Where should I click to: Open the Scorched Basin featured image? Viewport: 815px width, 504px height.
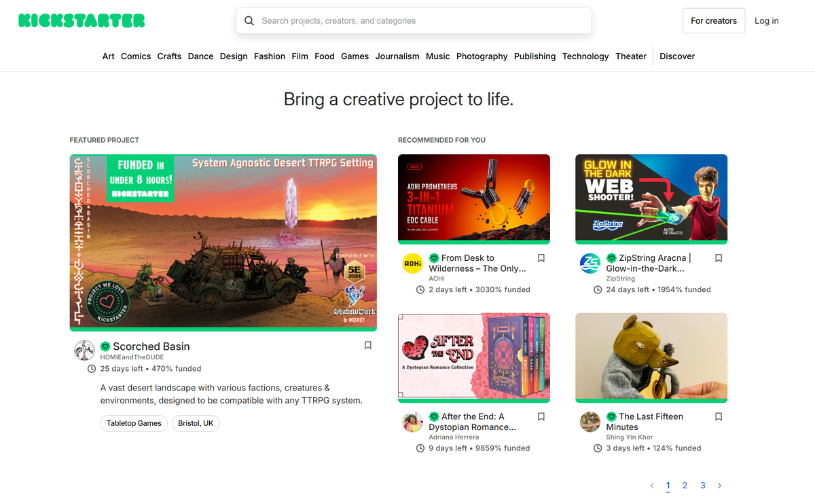[x=223, y=242]
